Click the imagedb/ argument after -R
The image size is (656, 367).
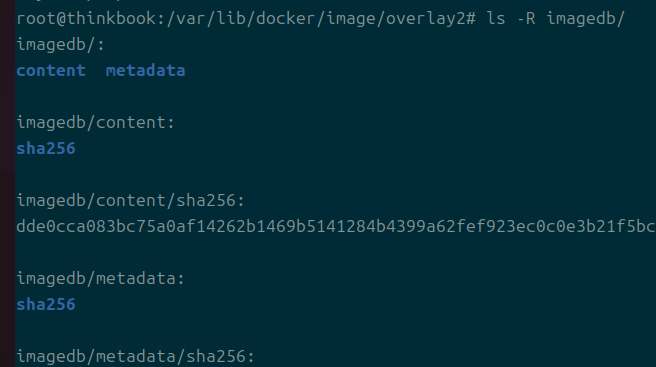[585, 19]
